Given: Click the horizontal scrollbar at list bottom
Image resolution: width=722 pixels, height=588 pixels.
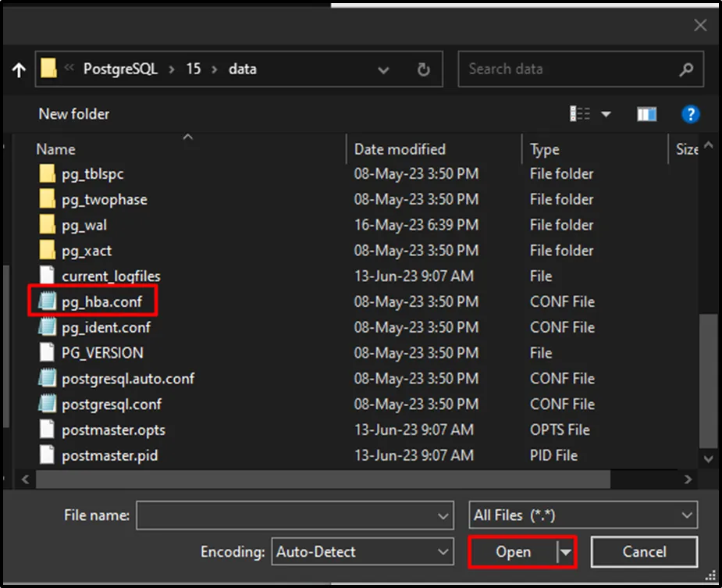Looking at the screenshot, I should pyautogui.click(x=312, y=479).
